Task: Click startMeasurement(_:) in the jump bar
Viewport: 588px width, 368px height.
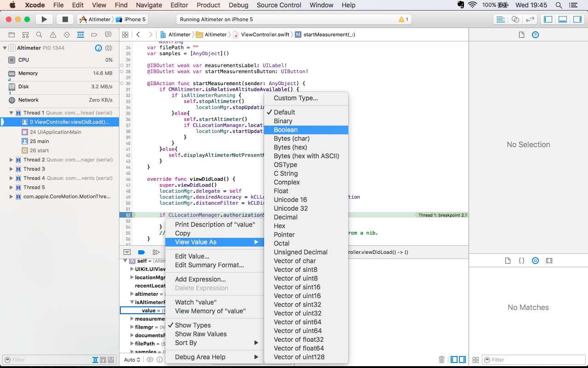Action: tap(325, 34)
